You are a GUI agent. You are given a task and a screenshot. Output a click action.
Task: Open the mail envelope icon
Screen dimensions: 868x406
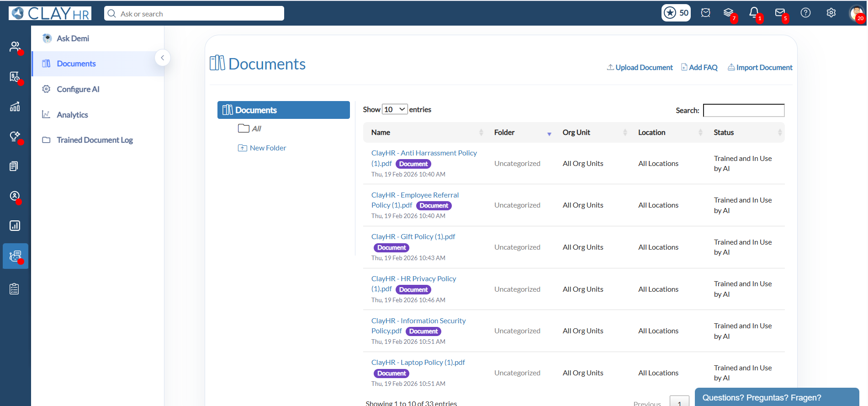[780, 13]
